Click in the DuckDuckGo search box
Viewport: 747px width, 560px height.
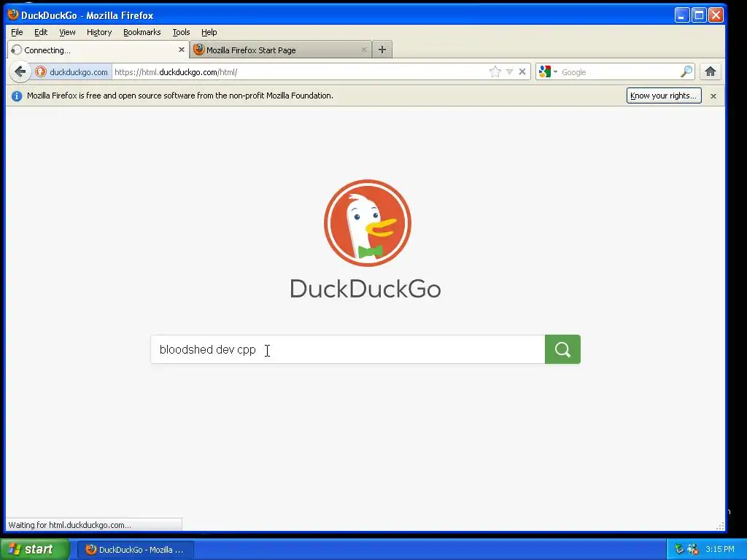click(348, 349)
